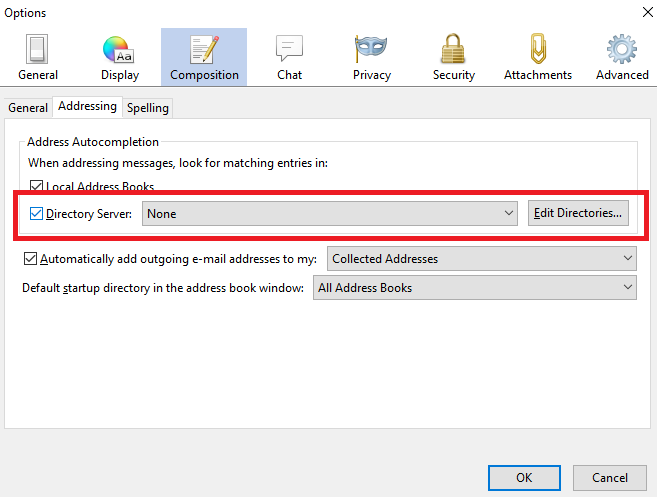Confirm settings with the OK button

524,478
